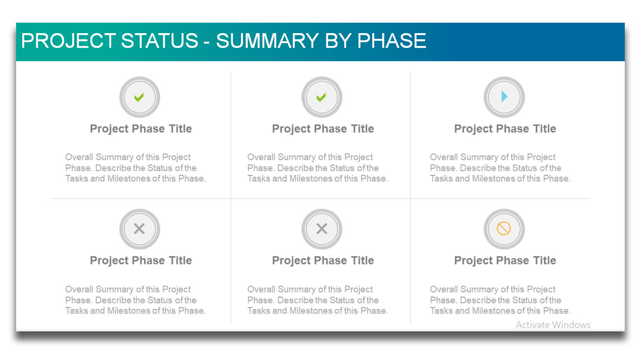The width and height of the screenshot is (644, 355).
Task: Click the Project Phase Title under the top-middle checkmark
Action: [323, 129]
